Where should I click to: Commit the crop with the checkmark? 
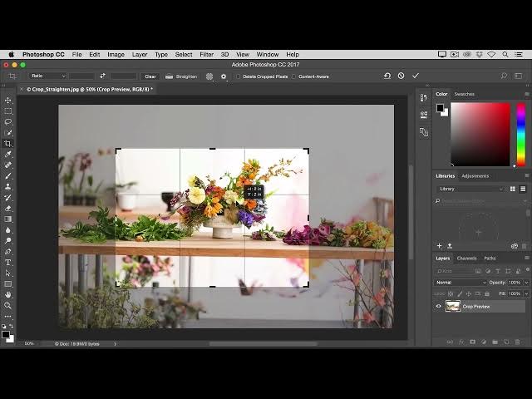(x=416, y=76)
